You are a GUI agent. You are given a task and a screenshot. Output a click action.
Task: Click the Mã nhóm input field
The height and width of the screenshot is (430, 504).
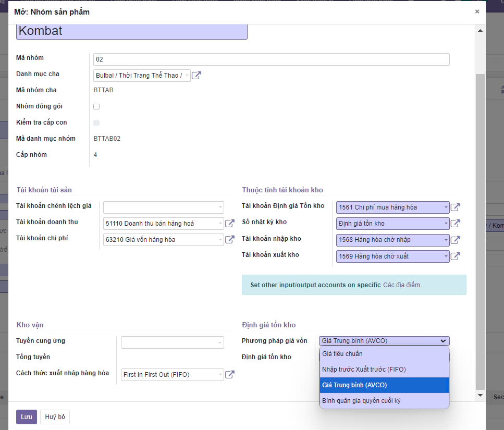271,59
